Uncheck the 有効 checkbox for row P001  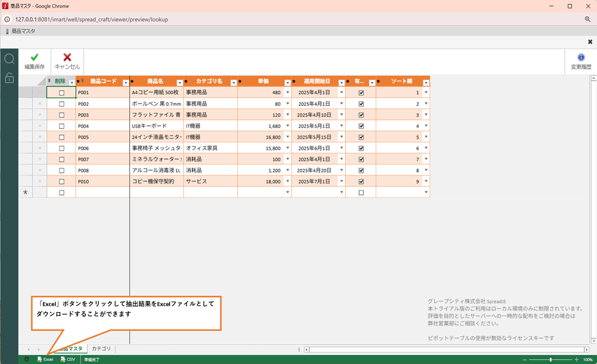pyautogui.click(x=361, y=93)
